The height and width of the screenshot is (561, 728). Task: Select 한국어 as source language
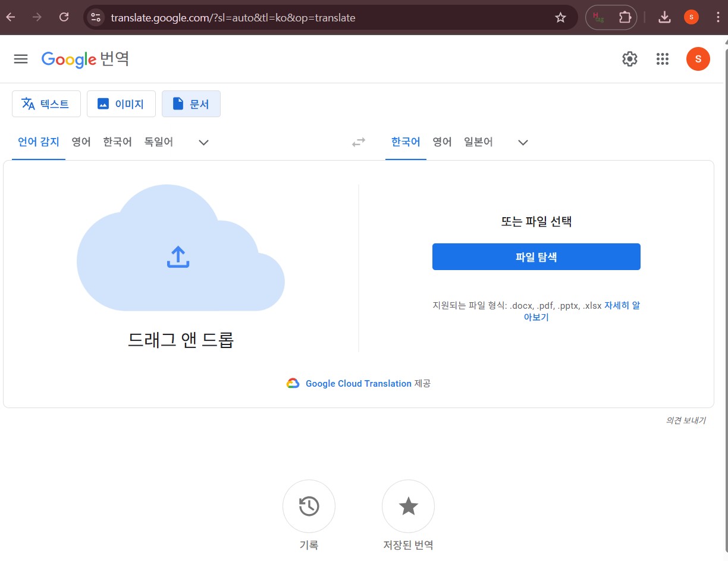click(117, 142)
